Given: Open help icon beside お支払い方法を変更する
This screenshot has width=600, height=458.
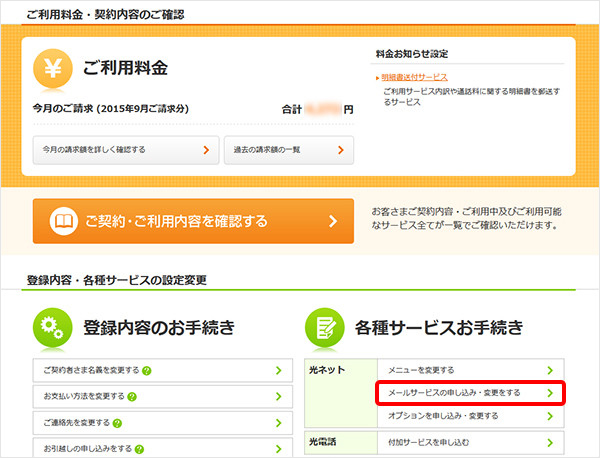Looking at the screenshot, I should pos(132,397).
